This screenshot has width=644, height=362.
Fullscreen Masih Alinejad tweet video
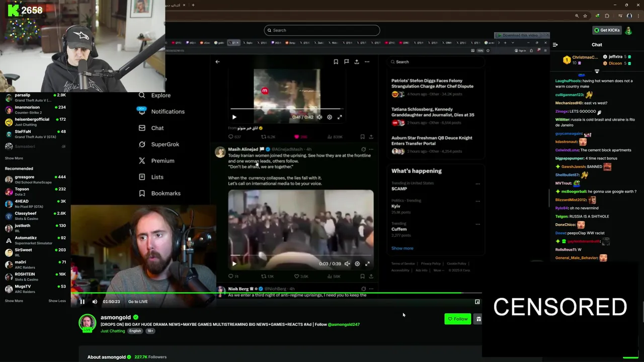367,264
